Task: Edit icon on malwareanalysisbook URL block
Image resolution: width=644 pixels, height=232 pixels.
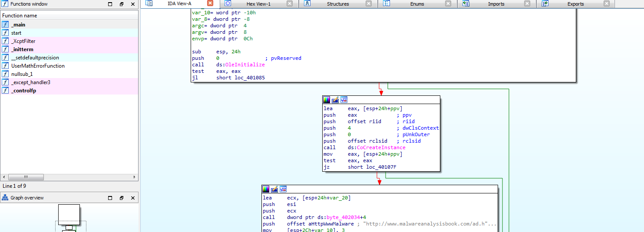Action: pyautogui.click(x=274, y=189)
